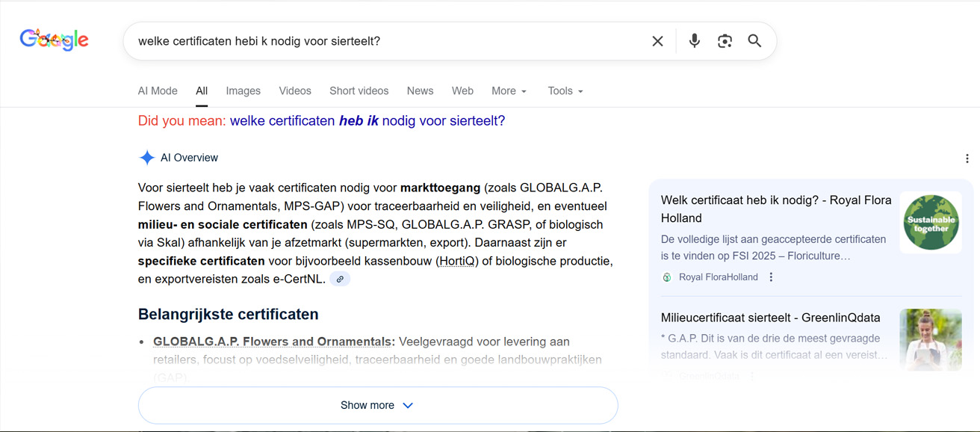
Task: Switch to the Images tab
Action: pyautogui.click(x=243, y=91)
